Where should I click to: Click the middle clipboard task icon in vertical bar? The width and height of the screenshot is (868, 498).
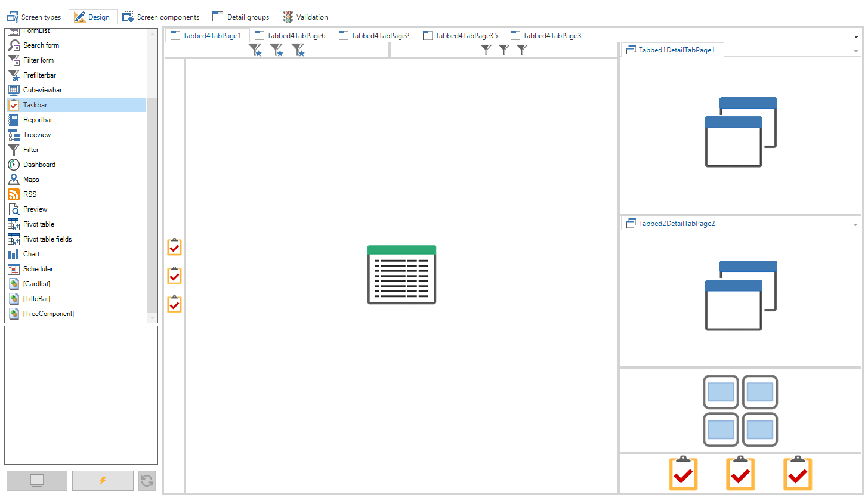(x=174, y=275)
